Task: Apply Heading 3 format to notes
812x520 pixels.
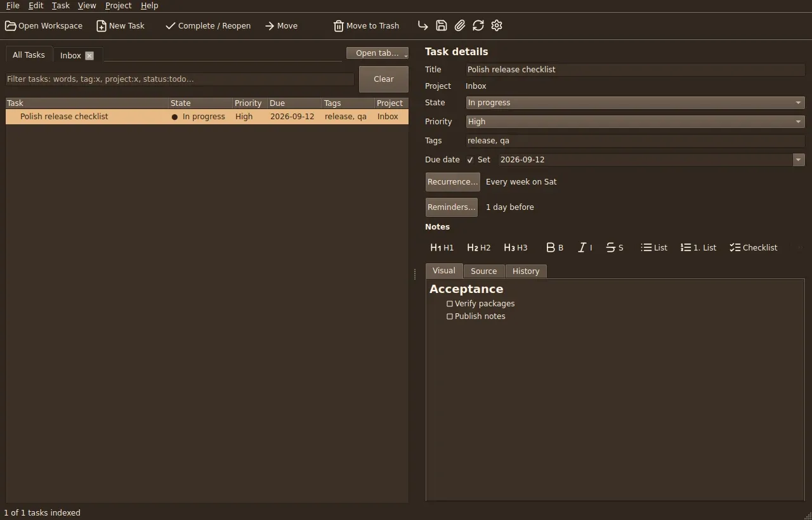Action: [x=515, y=248]
